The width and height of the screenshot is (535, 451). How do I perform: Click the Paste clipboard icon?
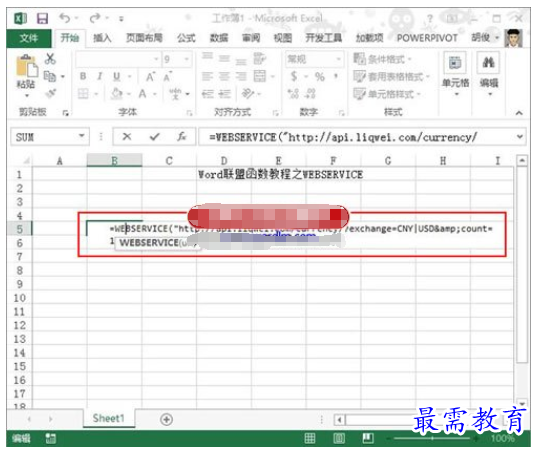pyautogui.click(x=26, y=66)
